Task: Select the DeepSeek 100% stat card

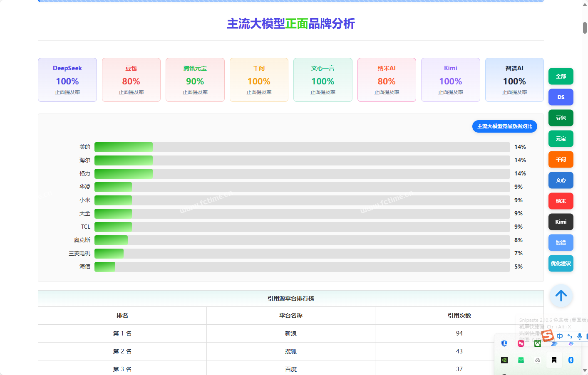Action: click(x=67, y=80)
